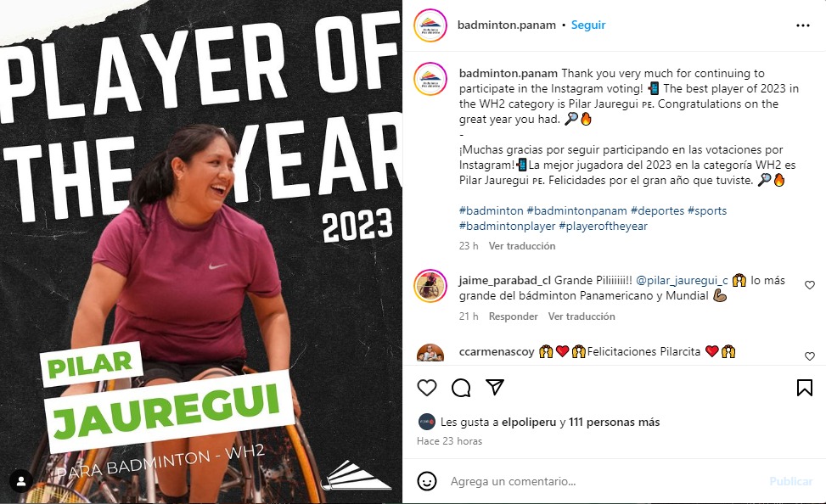This screenshot has width=826, height=504.
Task: Like jaime_parabad_cl's comment heart
Action: [x=810, y=285]
